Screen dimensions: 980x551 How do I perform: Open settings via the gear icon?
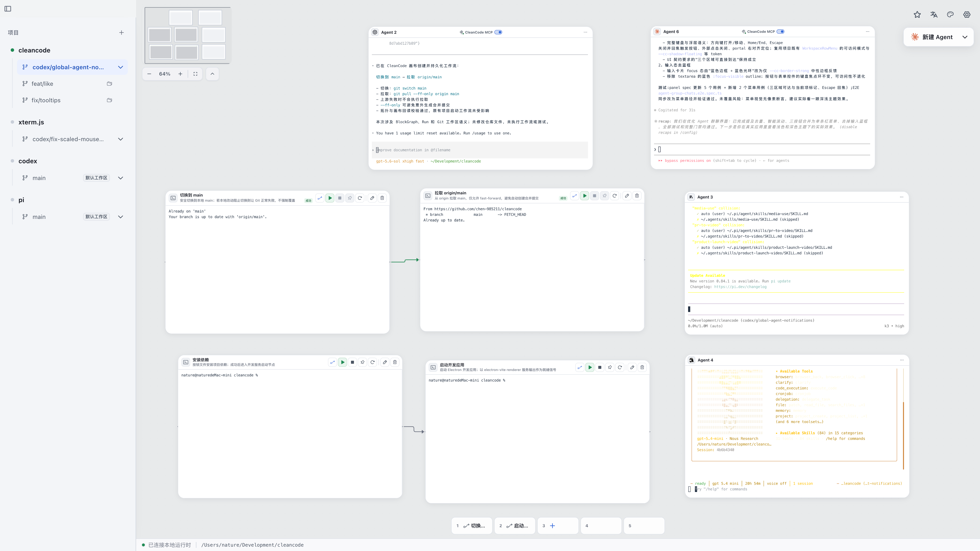point(967,14)
